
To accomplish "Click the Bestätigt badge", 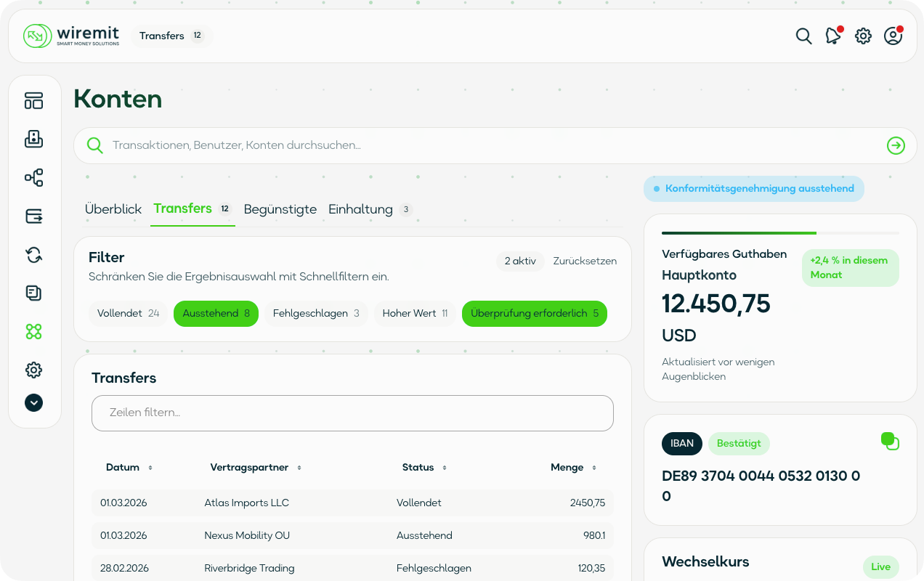I will tap(739, 443).
